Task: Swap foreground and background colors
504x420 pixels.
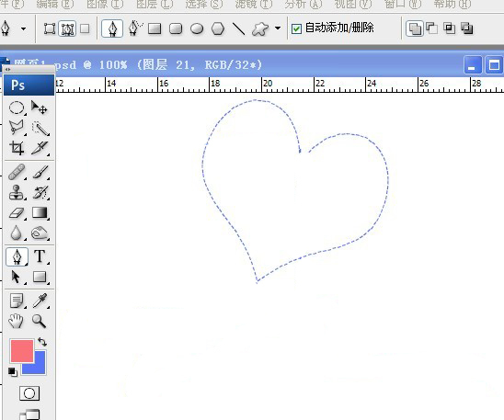Action: 42,342
